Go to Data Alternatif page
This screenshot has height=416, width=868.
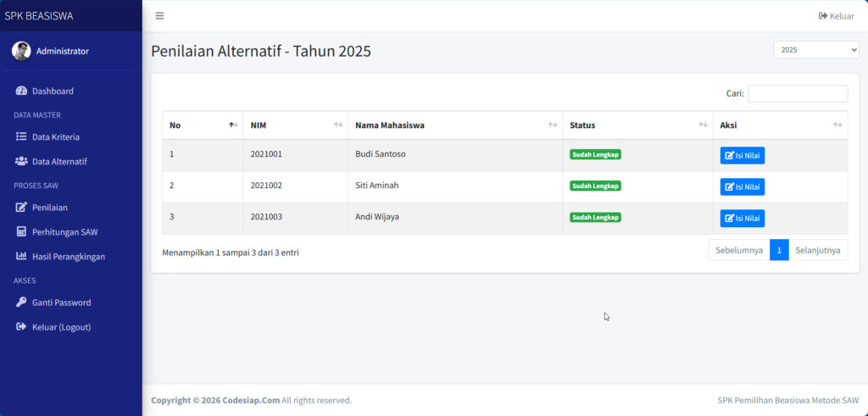59,161
